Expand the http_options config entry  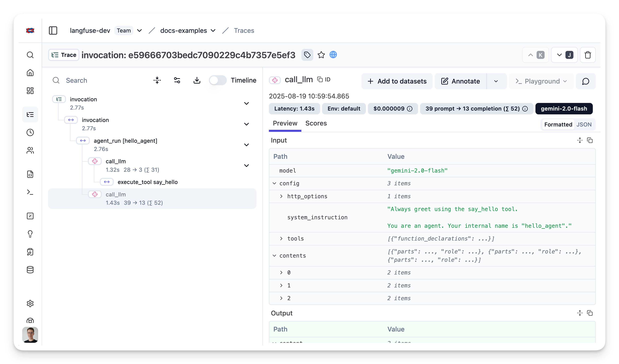click(x=281, y=196)
